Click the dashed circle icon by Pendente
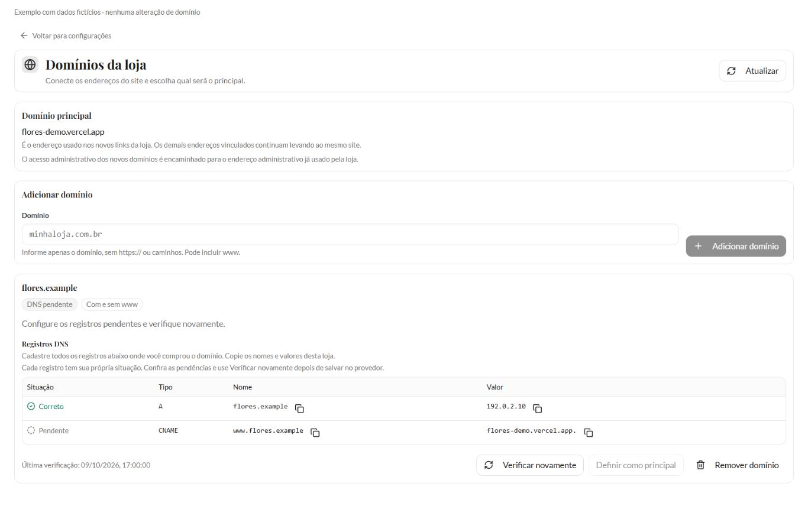The image size is (808, 532). 31,430
